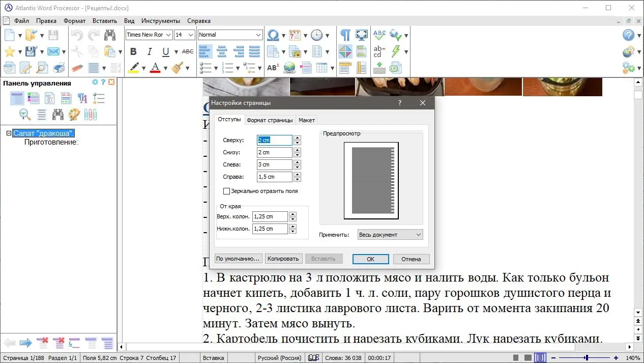644x363 pixels.
Task: Open search via binoculars icon in Панель управления
Action: [58, 114]
